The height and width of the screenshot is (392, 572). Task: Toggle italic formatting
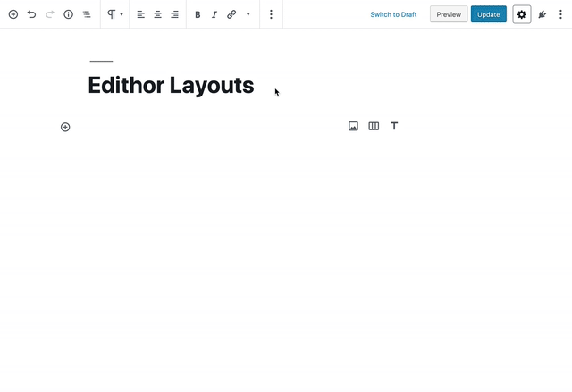point(214,14)
